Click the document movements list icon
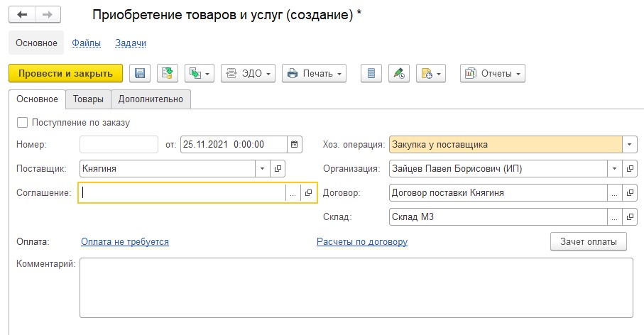644x335 pixels. click(371, 74)
